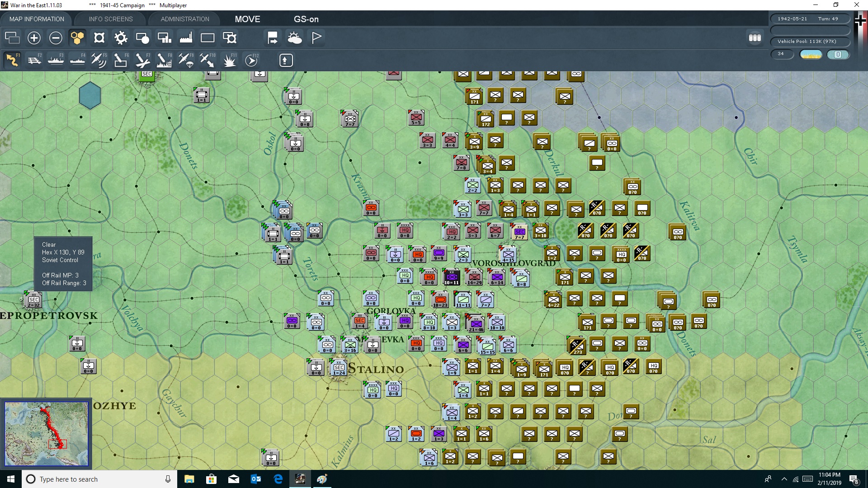
Task: Open the Windows Start menu
Action: pyautogui.click(x=11, y=479)
